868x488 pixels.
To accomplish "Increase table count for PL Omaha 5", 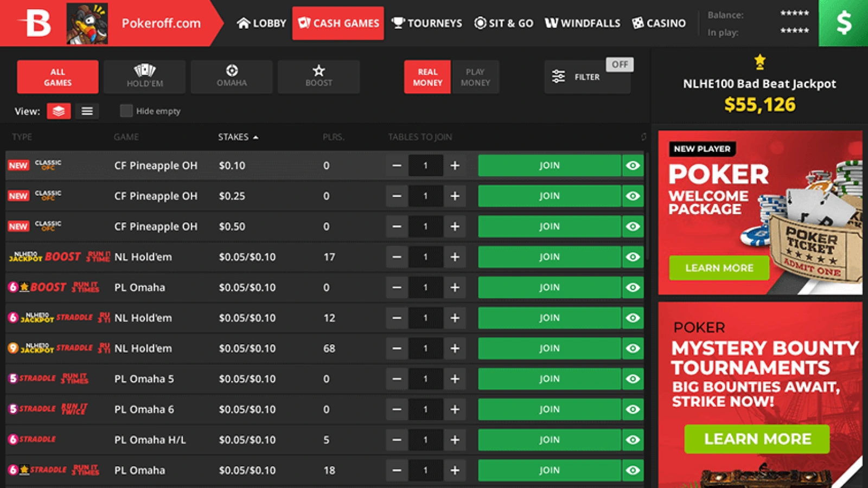I will click(455, 378).
